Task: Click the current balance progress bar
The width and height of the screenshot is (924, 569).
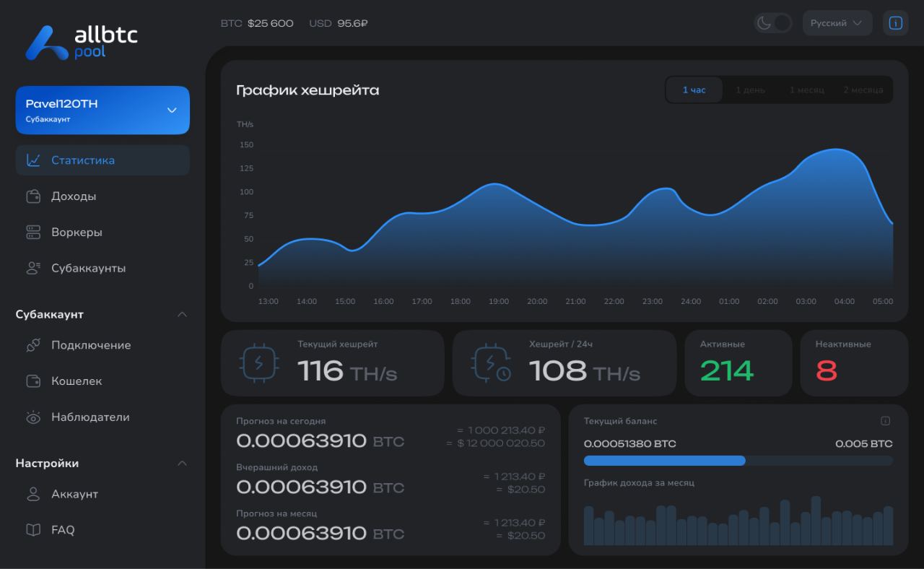Action: (738, 461)
